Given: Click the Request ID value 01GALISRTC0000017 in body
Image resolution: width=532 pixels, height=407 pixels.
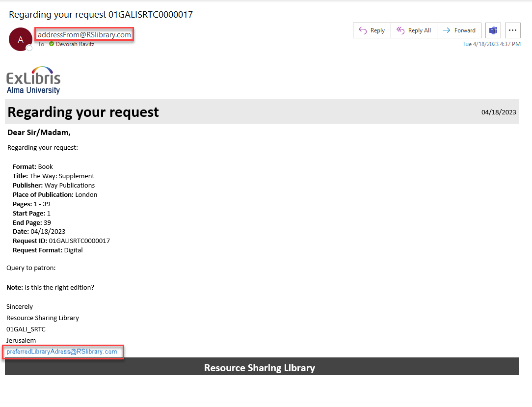Looking at the screenshot, I should pos(80,241).
